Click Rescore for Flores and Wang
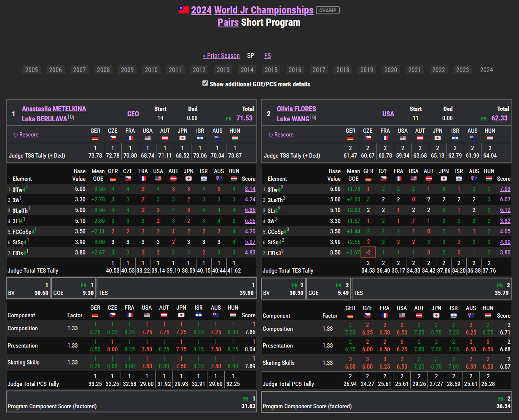Screen dimensions: 519x420 coord(281,135)
